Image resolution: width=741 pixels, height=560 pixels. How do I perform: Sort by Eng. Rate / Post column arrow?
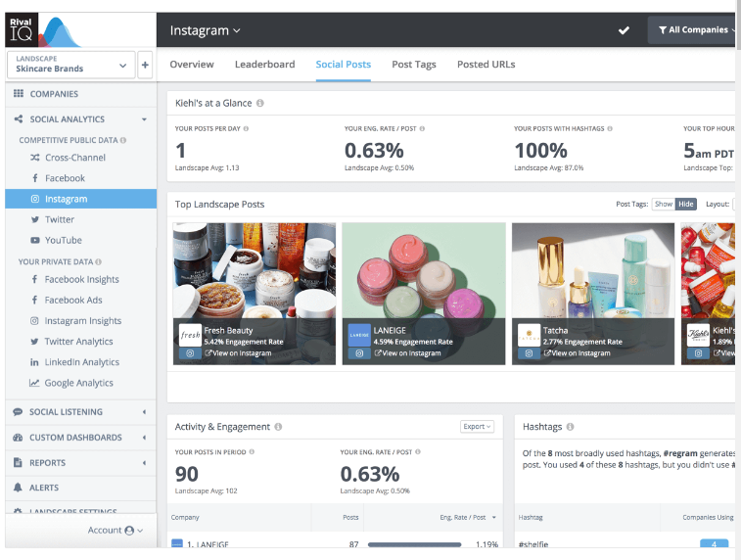[x=494, y=518]
